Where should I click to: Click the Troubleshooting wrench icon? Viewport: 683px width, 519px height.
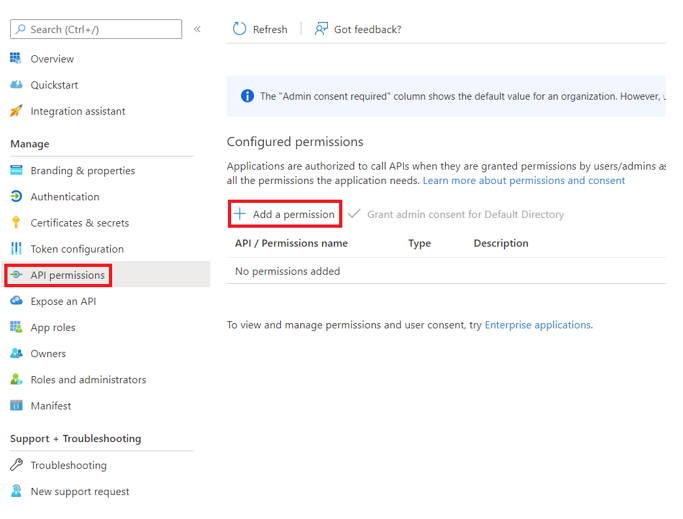[x=16, y=465]
